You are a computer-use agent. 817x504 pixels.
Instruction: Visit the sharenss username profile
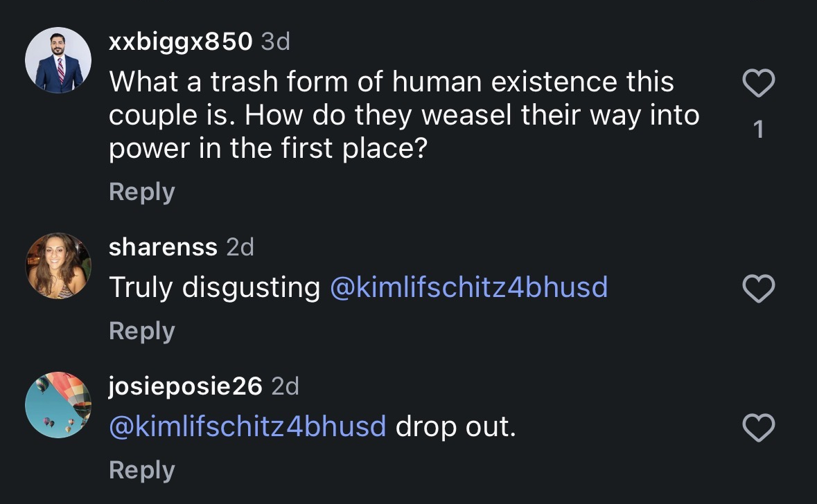pyautogui.click(x=163, y=246)
